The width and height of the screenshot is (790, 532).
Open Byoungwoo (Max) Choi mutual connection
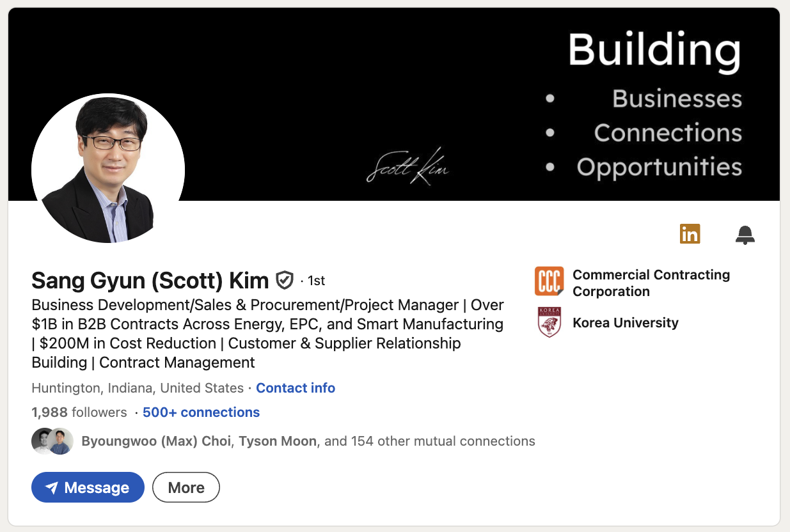click(x=157, y=441)
